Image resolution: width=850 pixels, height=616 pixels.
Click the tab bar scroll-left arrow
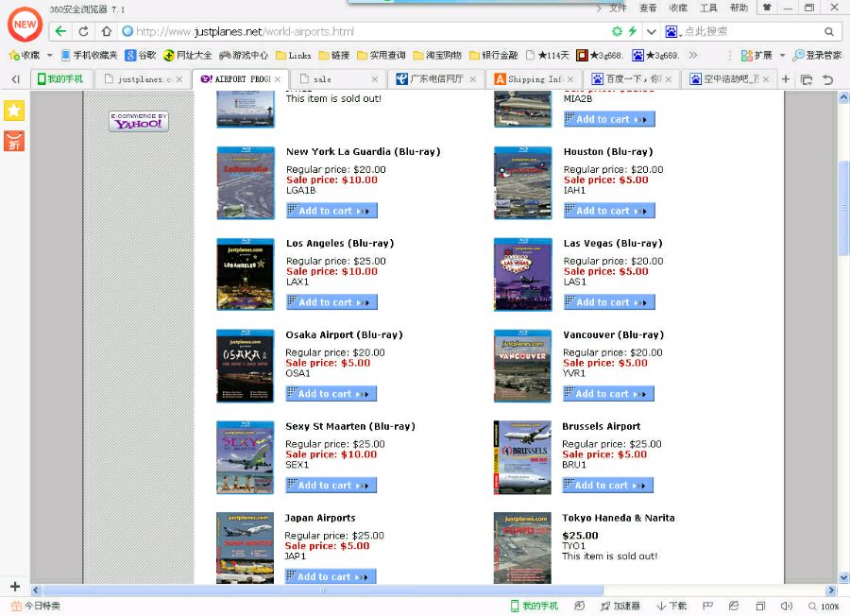pyautogui.click(x=15, y=79)
